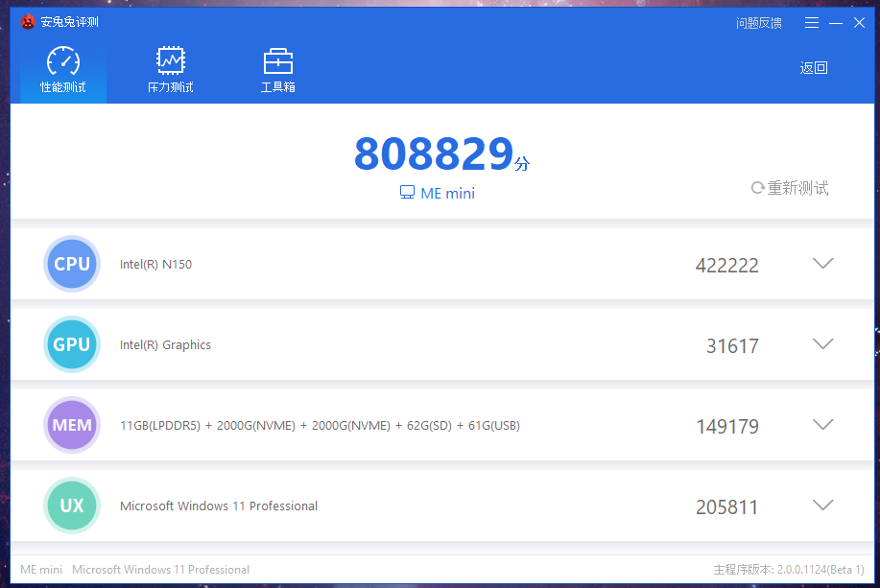Click the ME mini device name under score
880x588 pixels.
[447, 193]
